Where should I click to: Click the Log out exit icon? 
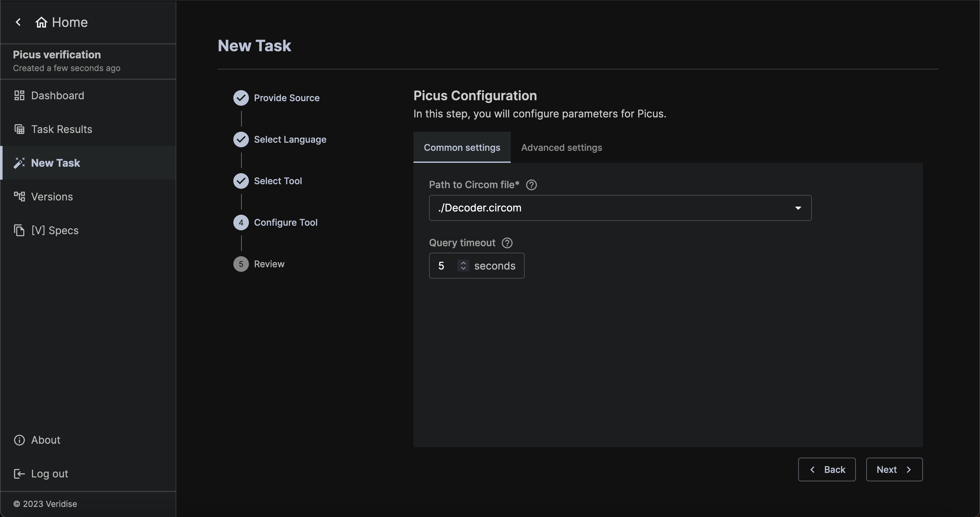(19, 474)
